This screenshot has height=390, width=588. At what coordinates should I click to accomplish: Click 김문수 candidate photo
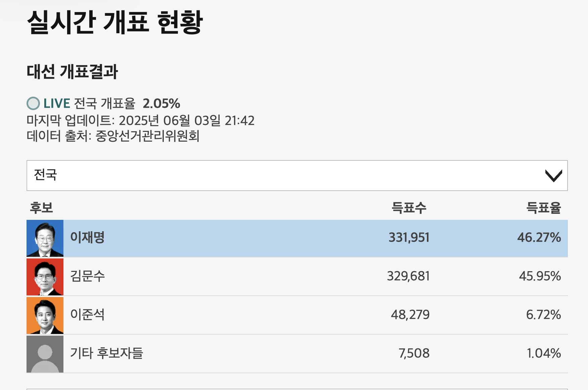click(x=45, y=277)
